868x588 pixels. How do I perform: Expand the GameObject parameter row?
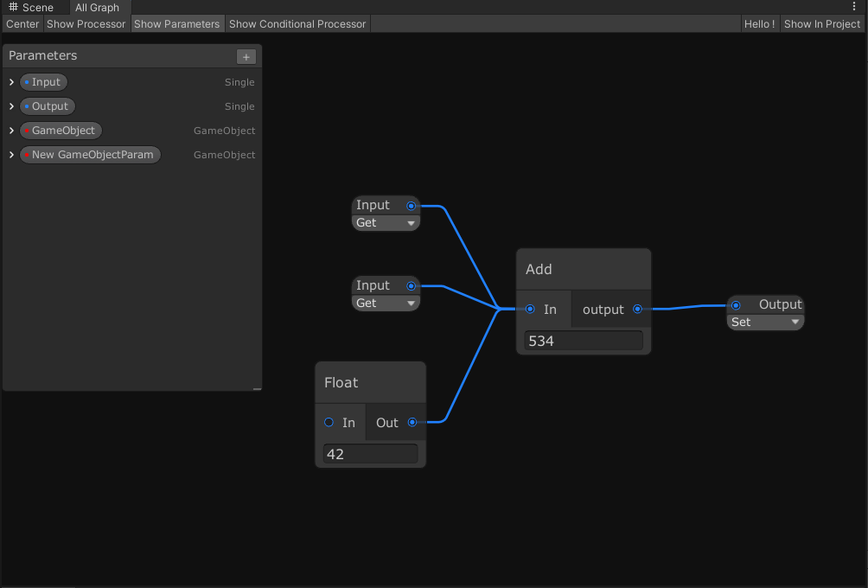11,131
